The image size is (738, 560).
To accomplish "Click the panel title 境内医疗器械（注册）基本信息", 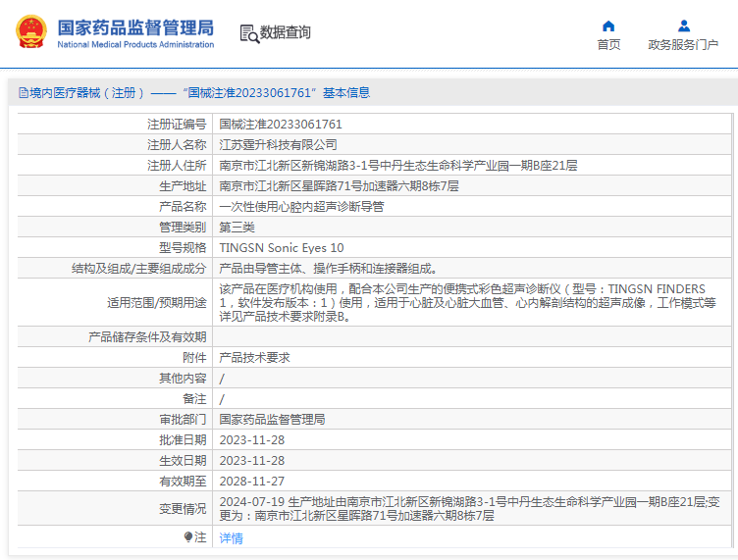I will point(194,92).
